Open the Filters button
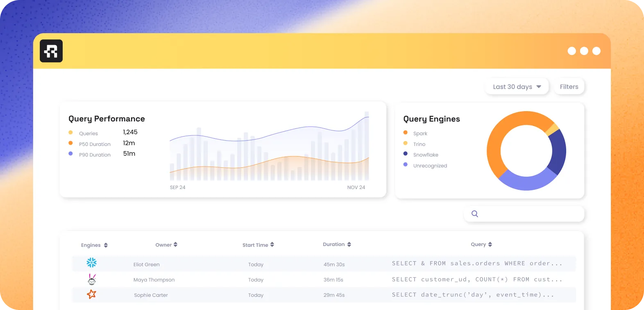 point(569,87)
